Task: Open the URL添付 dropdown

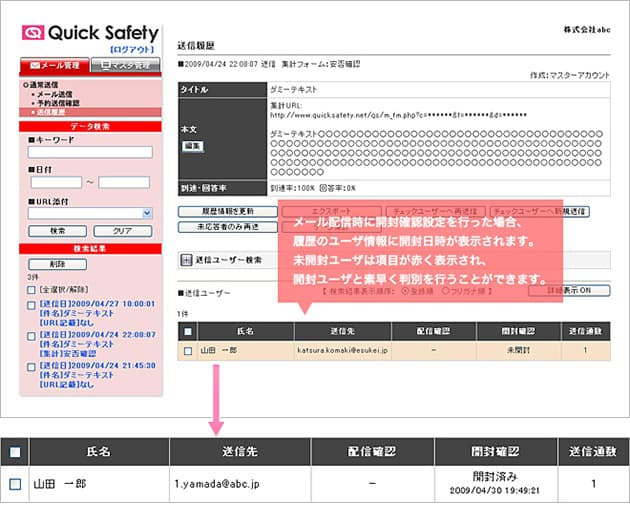Action: point(90,212)
